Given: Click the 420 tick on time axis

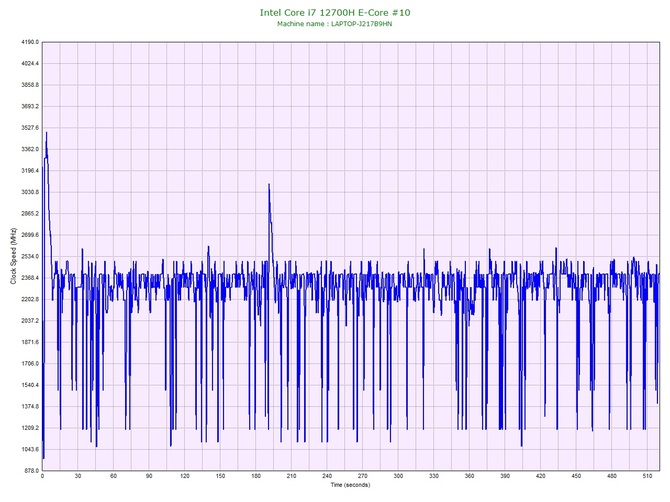Looking at the screenshot, I should tap(541, 476).
